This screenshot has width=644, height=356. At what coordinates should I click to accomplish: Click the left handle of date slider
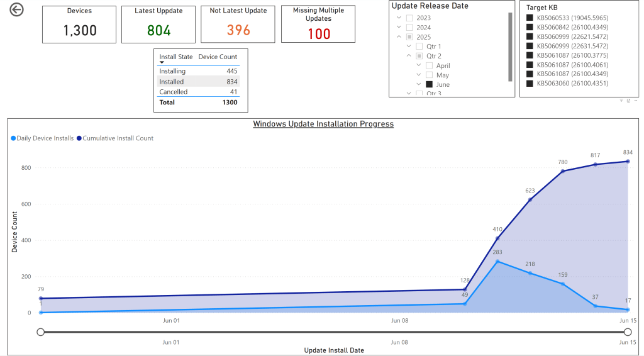(41, 332)
